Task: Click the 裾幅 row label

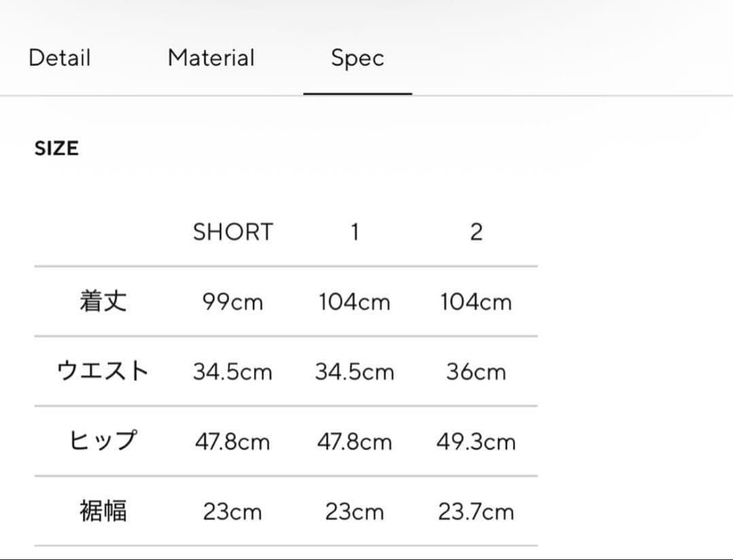Action: [102, 511]
